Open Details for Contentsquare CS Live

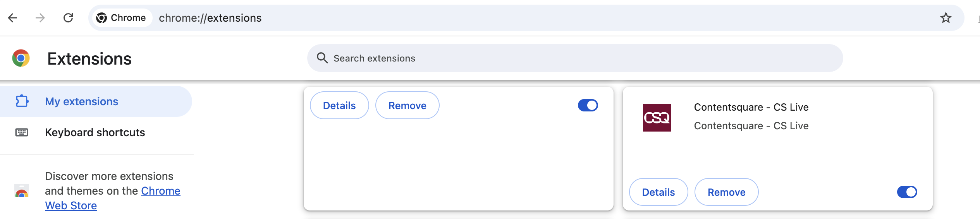click(x=658, y=192)
